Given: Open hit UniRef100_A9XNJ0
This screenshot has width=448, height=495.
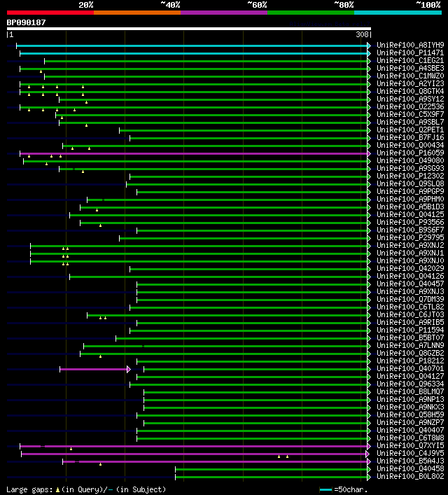Looking at the screenshot, I should coord(410,260).
